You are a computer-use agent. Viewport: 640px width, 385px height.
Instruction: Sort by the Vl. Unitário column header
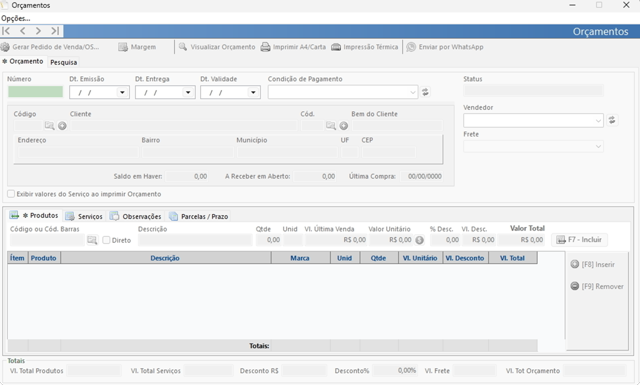[x=420, y=258]
